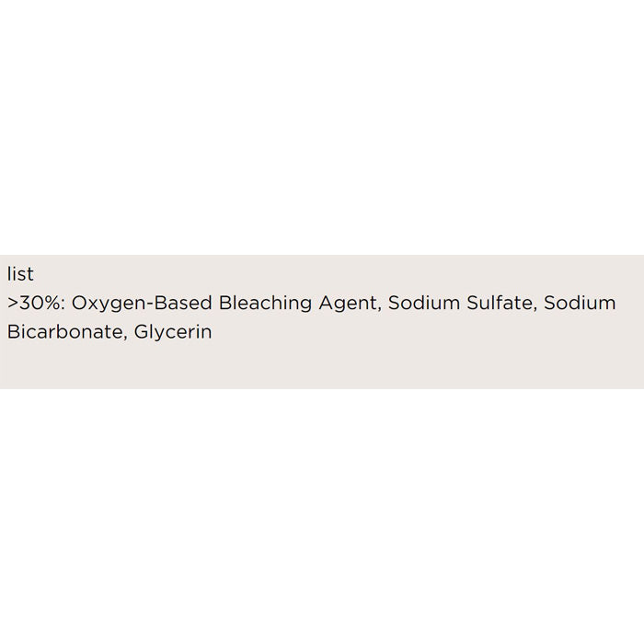Click the word "Glycerin"
This screenshot has width=644, height=644.
[x=173, y=332]
